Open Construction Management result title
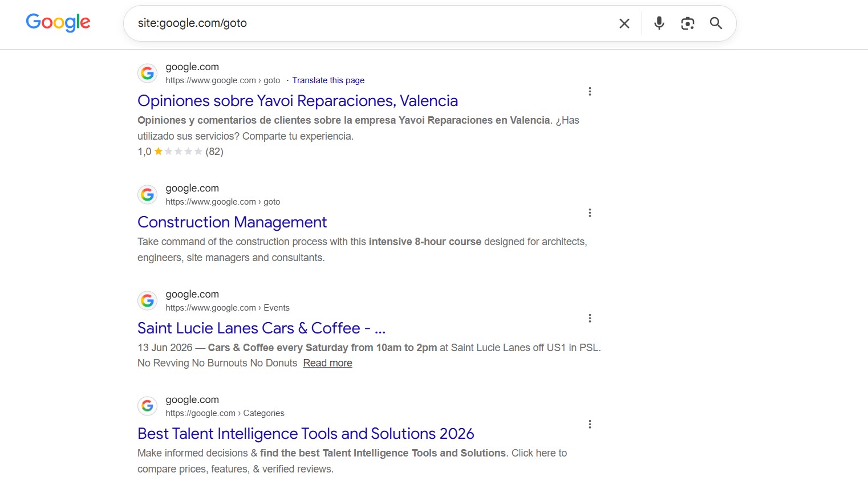 [x=232, y=222]
